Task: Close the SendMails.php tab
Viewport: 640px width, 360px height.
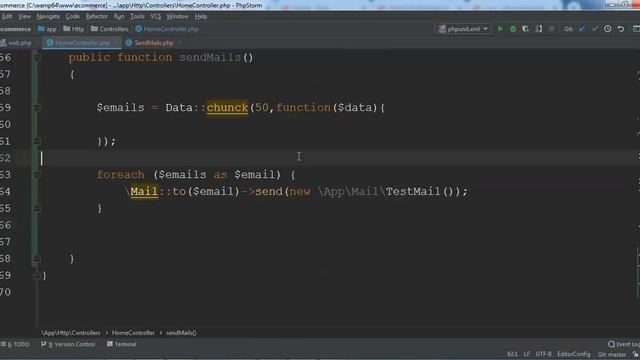Action: tap(179, 43)
